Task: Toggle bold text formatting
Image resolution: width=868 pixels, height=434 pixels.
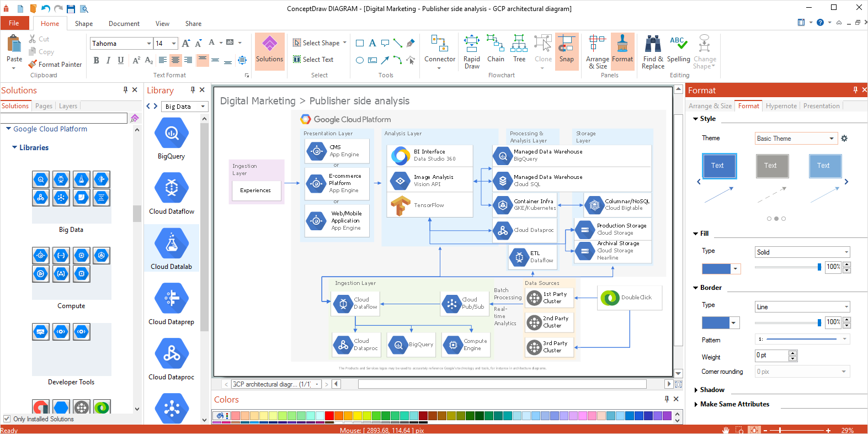Action: click(96, 60)
